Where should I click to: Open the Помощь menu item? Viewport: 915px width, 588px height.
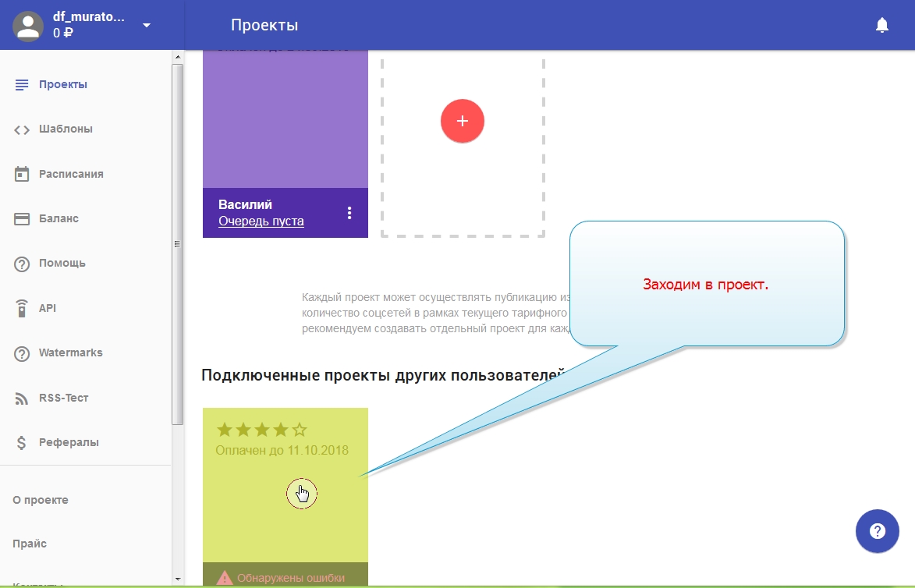(x=62, y=264)
